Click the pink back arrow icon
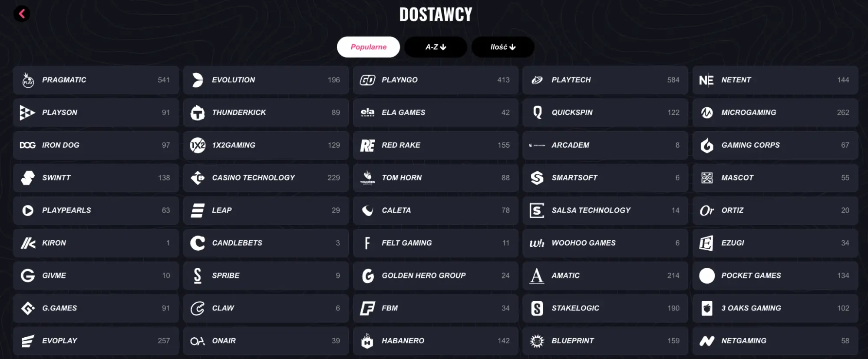The width and height of the screenshot is (868, 359). click(x=22, y=14)
